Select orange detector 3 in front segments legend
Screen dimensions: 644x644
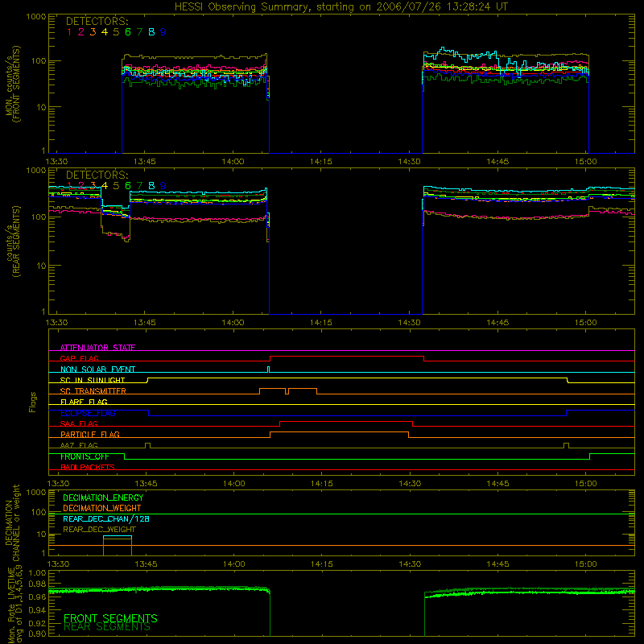[93, 32]
